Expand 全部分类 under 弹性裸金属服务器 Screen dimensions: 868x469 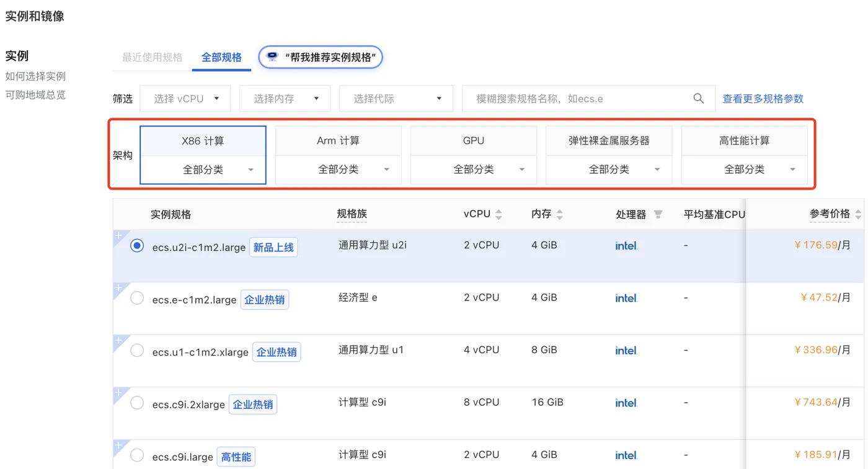(609, 170)
